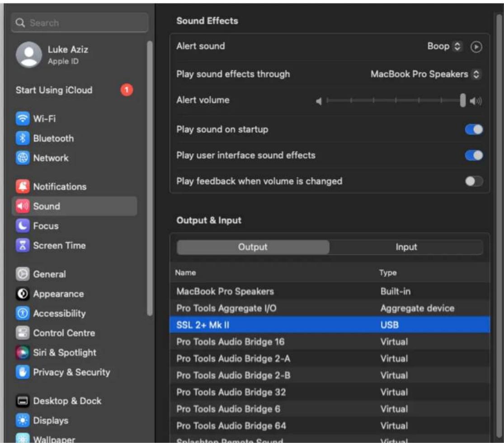Switch to the Input tab
Viewport: 504px width, 443px height.
click(x=406, y=247)
